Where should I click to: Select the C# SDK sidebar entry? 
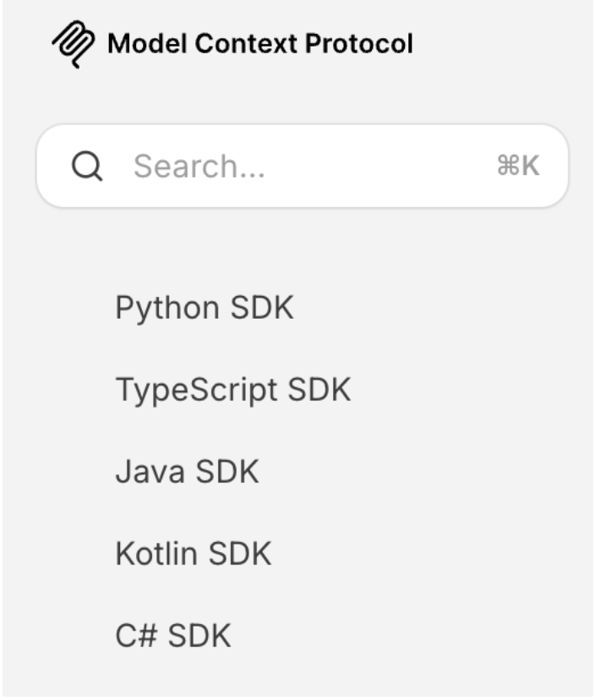point(172,636)
